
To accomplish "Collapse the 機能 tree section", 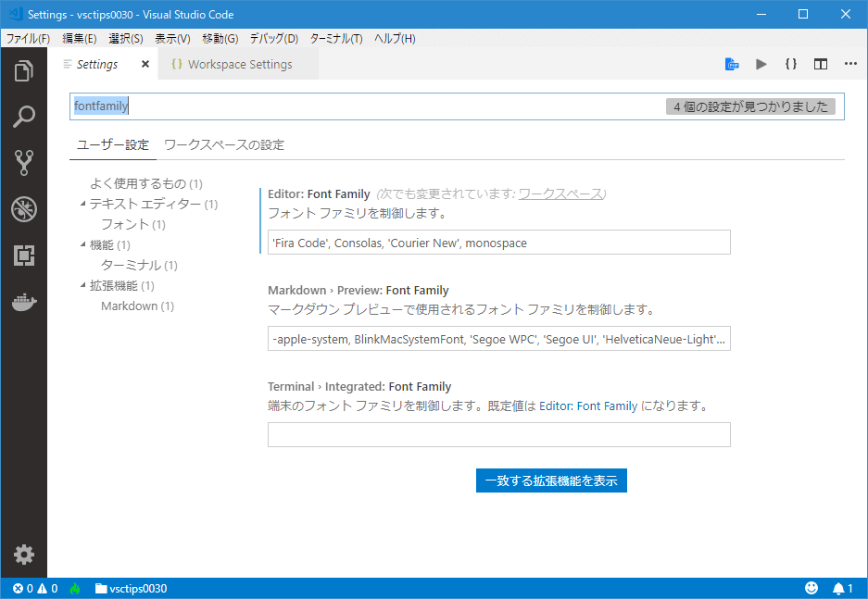I will coord(82,244).
